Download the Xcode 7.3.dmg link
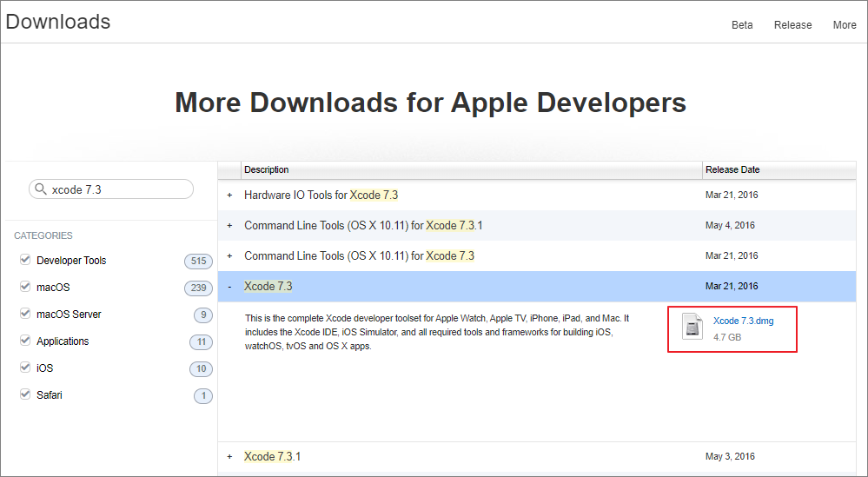Image resolution: width=868 pixels, height=477 pixels. point(743,321)
